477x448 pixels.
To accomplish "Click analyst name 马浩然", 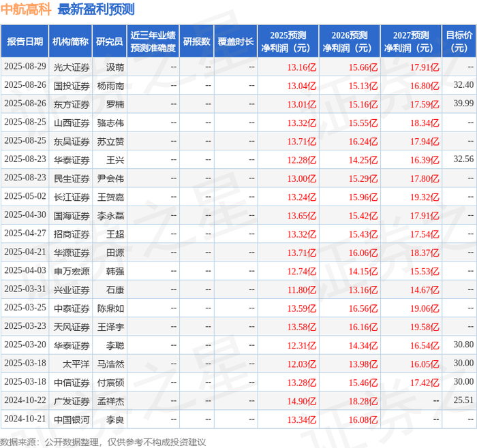I will 110,364.
